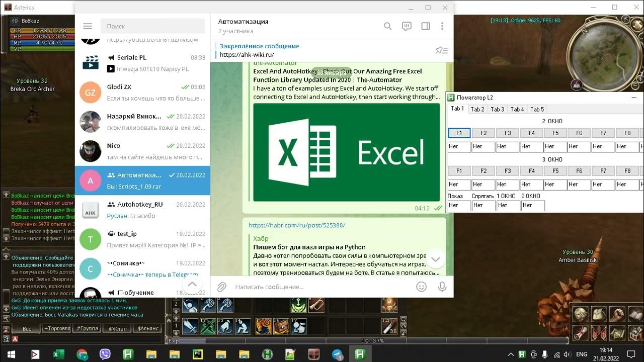Open Excel from the taskbar
The width and height of the screenshot is (644, 362).
[58, 354]
